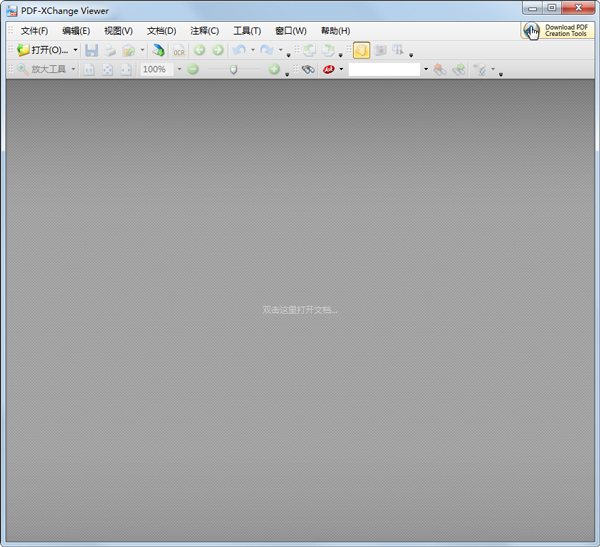Open the Tools (工具) menu
The height and width of the screenshot is (547, 600).
point(247,31)
